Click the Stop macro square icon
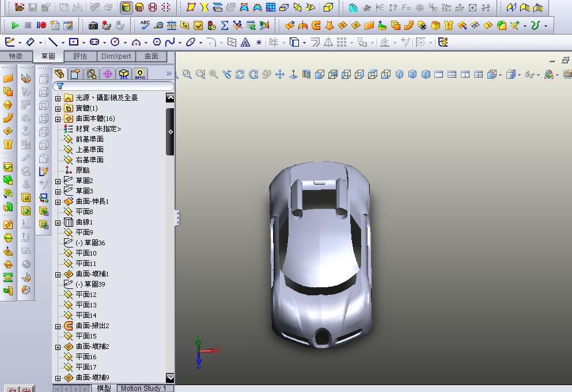This screenshot has width=572, height=392. 28,25
